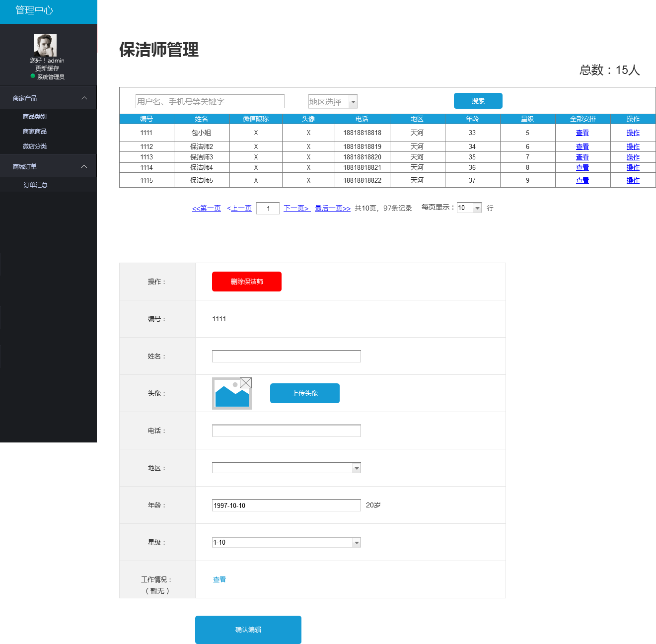The width and height of the screenshot is (656, 644).
Task: Go to next page via 下一页 link
Action: pyautogui.click(x=297, y=209)
